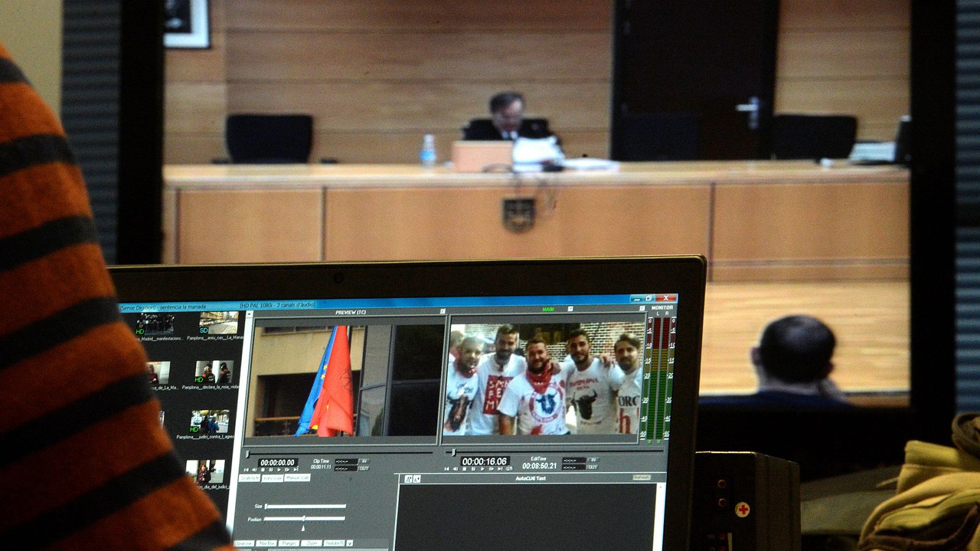Click the Scale to fit button
Viewport: 980px width, 551px height.
(x=250, y=478)
